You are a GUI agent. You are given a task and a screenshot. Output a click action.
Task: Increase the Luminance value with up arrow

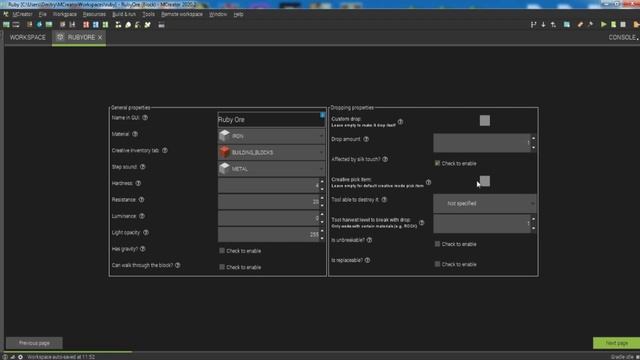tap(322, 214)
